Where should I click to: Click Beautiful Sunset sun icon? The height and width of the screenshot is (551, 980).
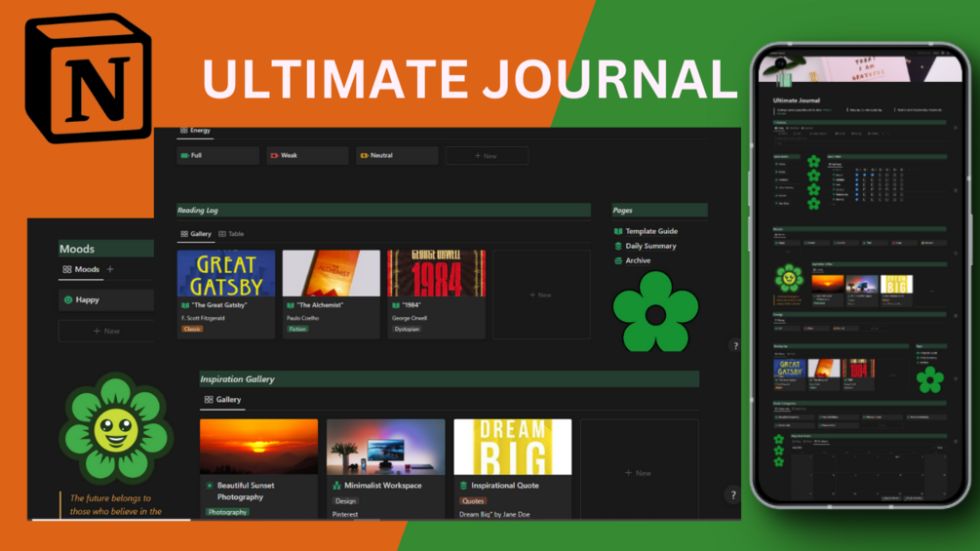pyautogui.click(x=210, y=486)
